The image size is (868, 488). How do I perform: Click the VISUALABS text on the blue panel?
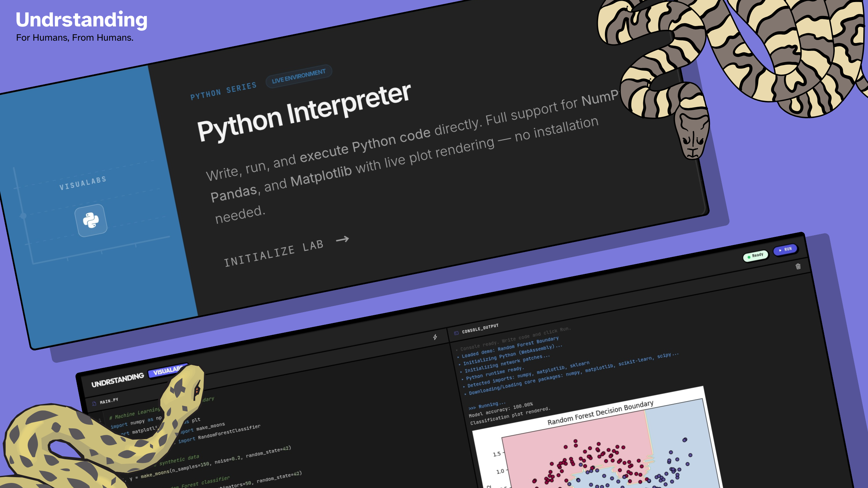pos(83,183)
